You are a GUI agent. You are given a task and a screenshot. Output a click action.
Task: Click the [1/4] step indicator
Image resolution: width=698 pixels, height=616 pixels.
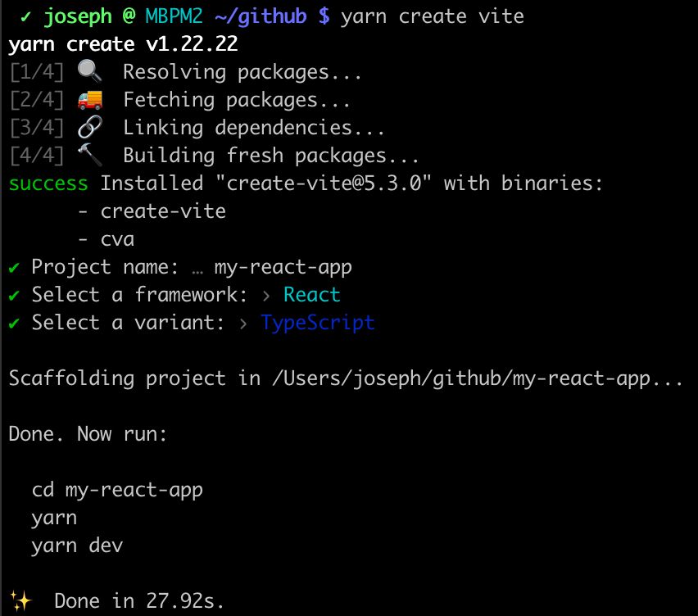click(37, 72)
